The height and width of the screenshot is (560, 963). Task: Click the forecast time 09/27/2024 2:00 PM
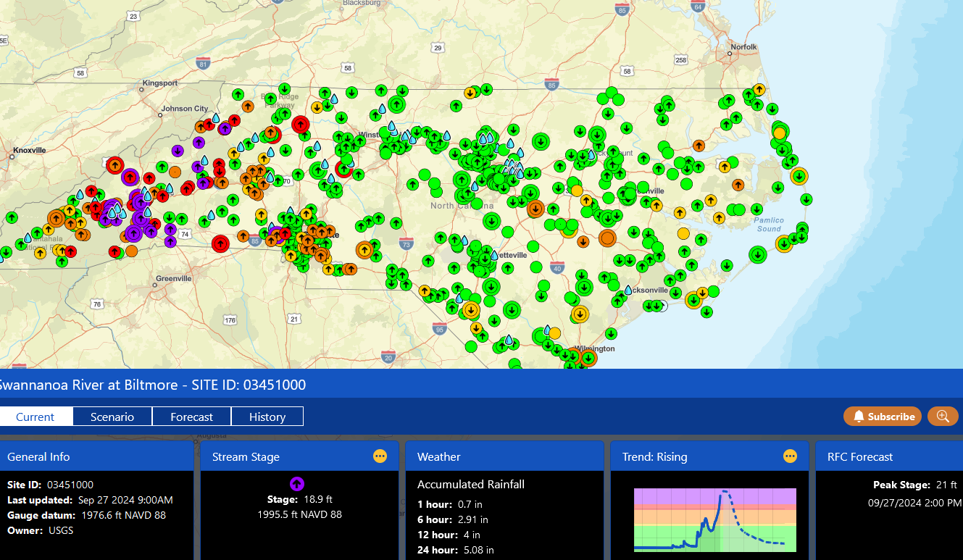(915, 502)
